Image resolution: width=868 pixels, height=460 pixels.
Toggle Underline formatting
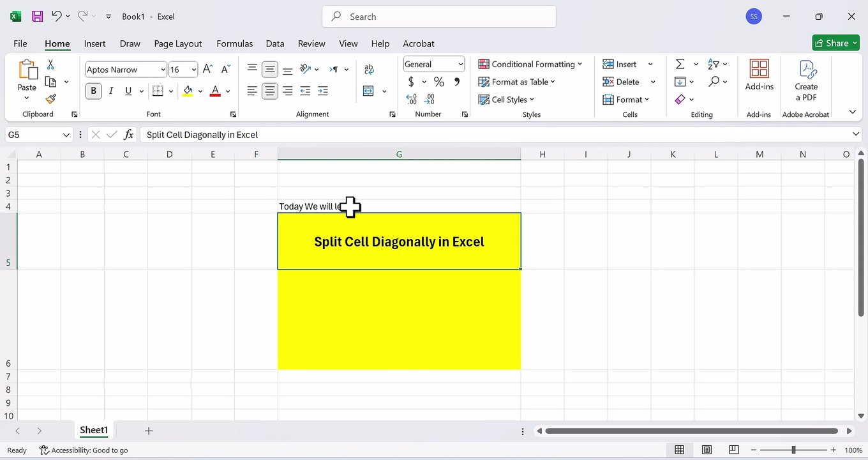click(x=128, y=91)
